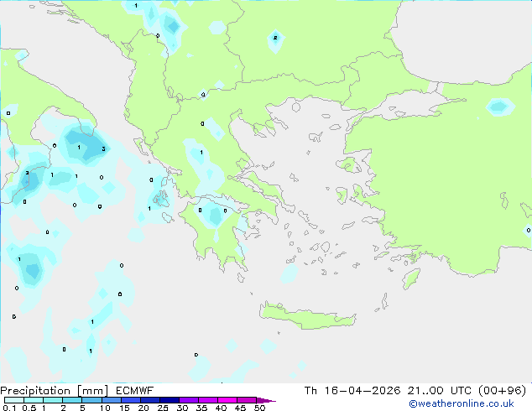Select the 1 to 2 mm legend color
Image resolution: width=532 pixels, height=411 pixels.
53,400
